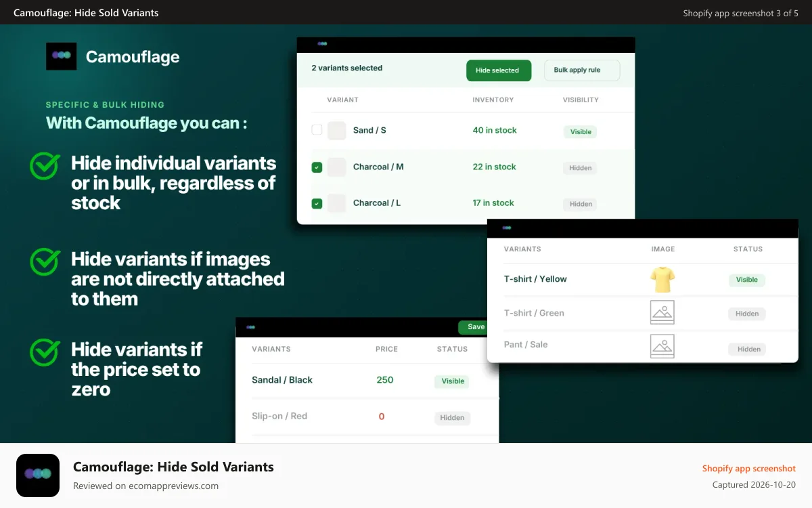This screenshot has width=812, height=508.
Task: Select the T-shirt / Green variant row
Action: (643, 313)
